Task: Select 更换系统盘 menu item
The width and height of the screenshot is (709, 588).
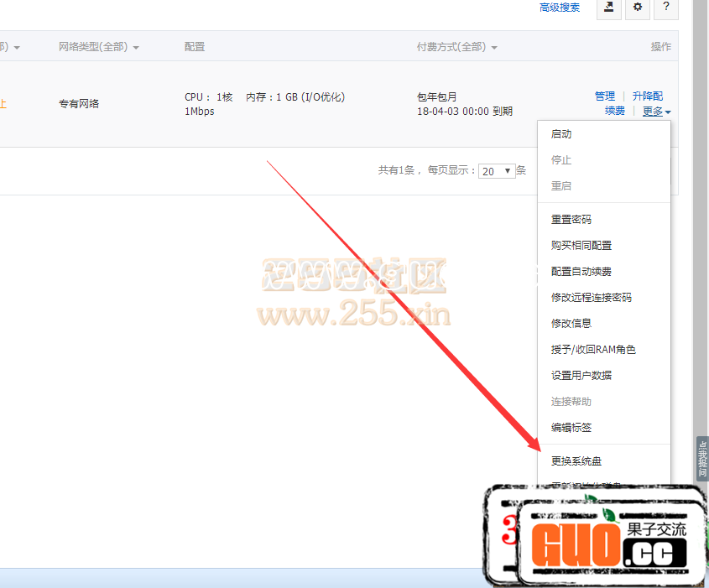Action: [576, 461]
